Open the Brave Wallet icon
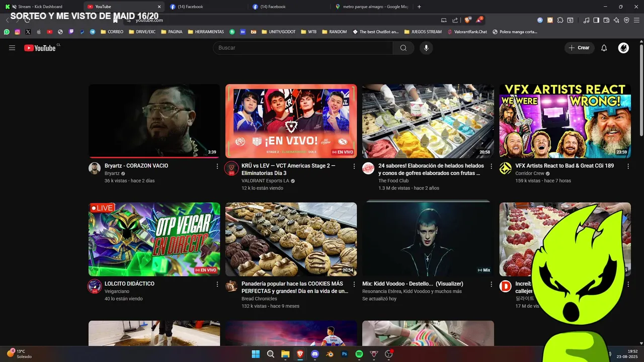This screenshot has height=362, width=644. pyautogui.click(x=606, y=20)
